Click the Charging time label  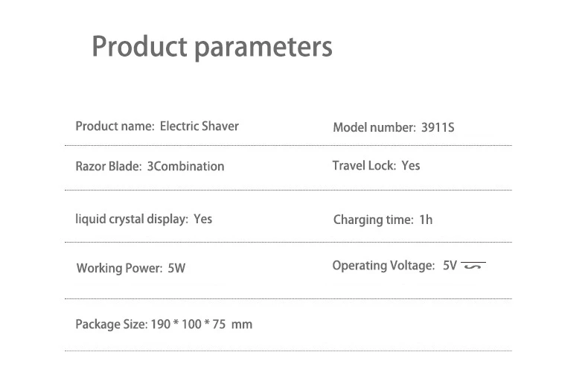[373, 220]
